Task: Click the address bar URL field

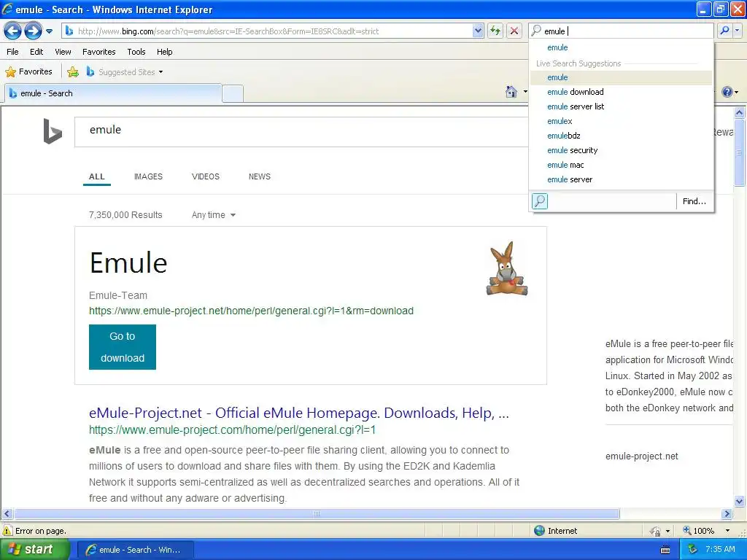Action: [268, 31]
